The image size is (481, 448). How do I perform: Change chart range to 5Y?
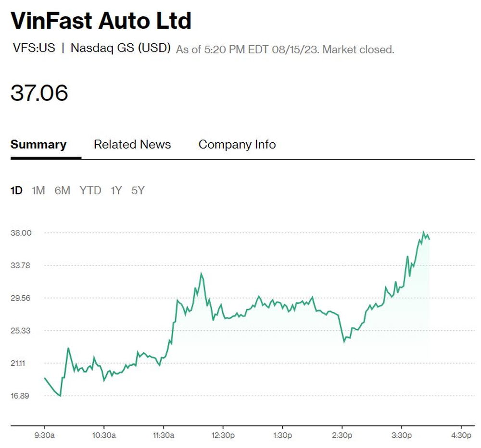pos(138,190)
